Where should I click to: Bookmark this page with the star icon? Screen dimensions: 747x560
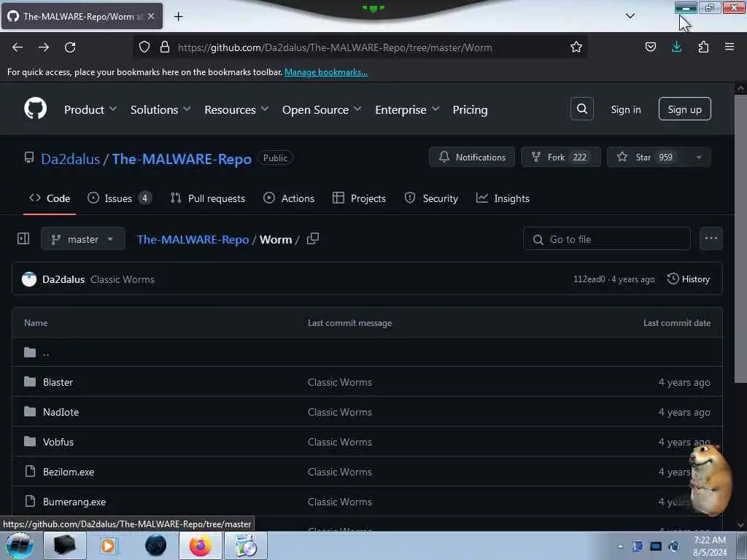[x=576, y=47]
